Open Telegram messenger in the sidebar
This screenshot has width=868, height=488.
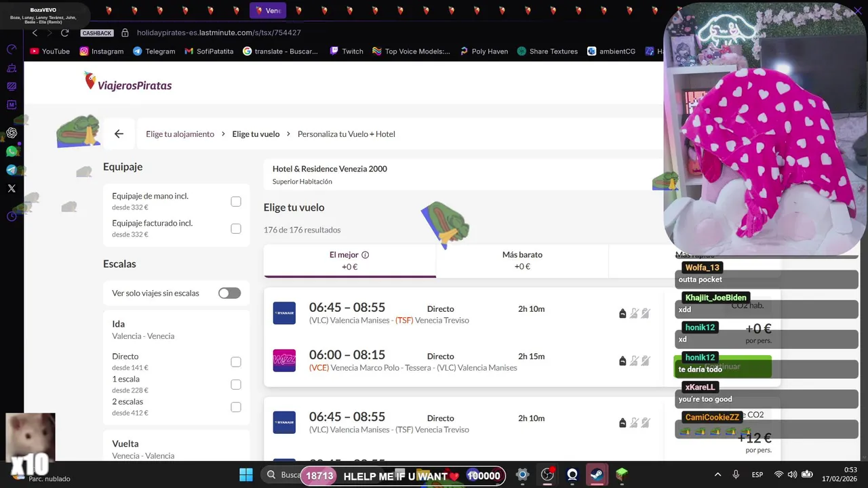click(x=12, y=169)
